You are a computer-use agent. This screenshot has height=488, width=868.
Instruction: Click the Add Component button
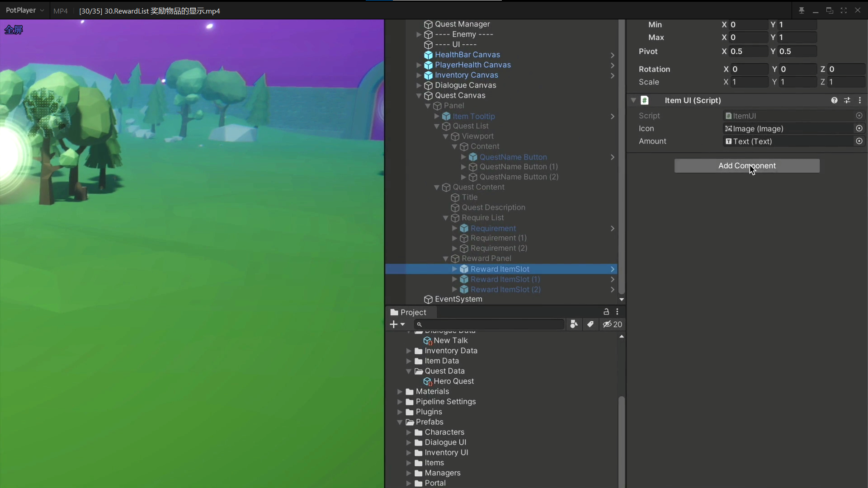pos(747,166)
